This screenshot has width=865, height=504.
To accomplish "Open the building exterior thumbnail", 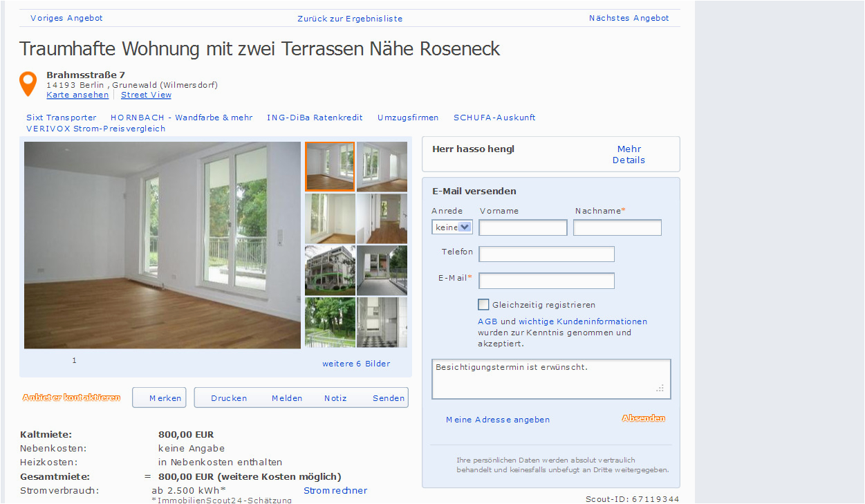I will coord(330,270).
